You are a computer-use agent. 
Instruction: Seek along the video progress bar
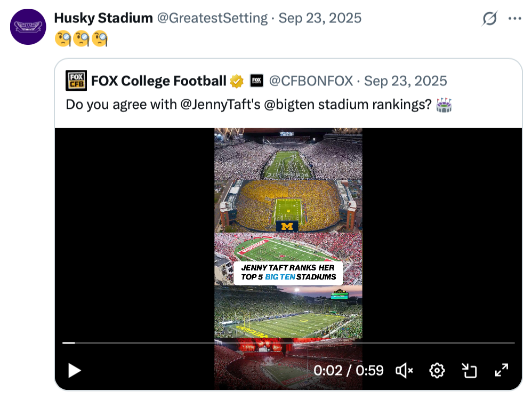pyautogui.click(x=288, y=342)
